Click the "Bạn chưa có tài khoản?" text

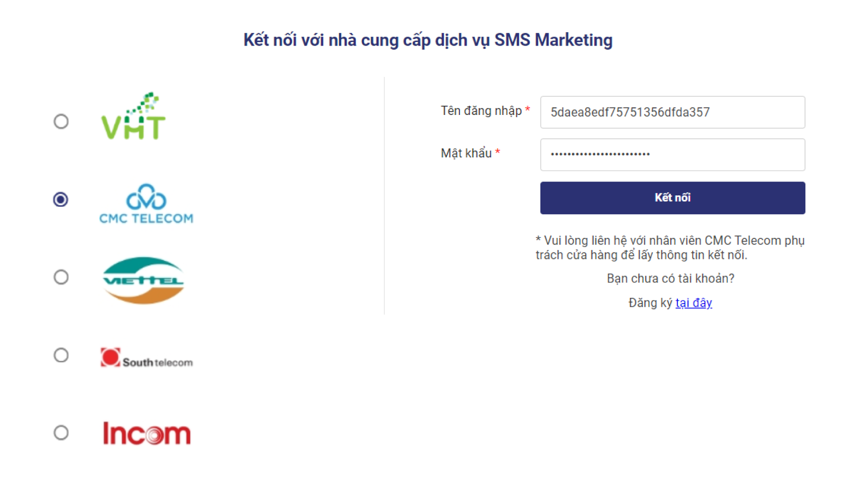click(670, 279)
